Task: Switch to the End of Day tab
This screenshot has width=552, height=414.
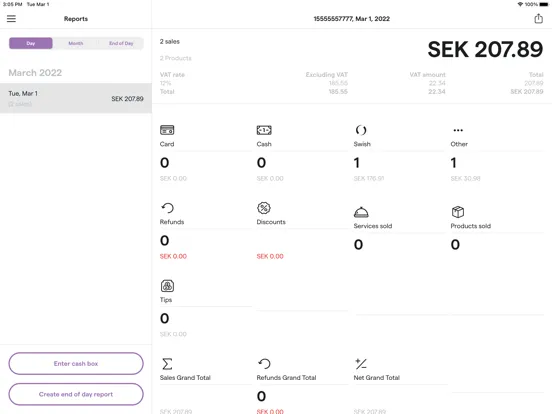Action: pos(121,43)
